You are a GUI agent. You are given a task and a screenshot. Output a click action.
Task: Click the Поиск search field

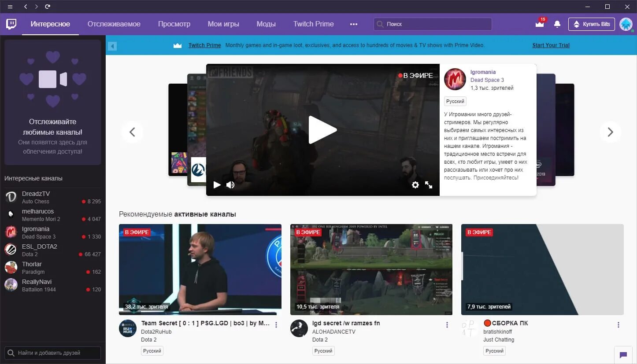click(x=433, y=24)
